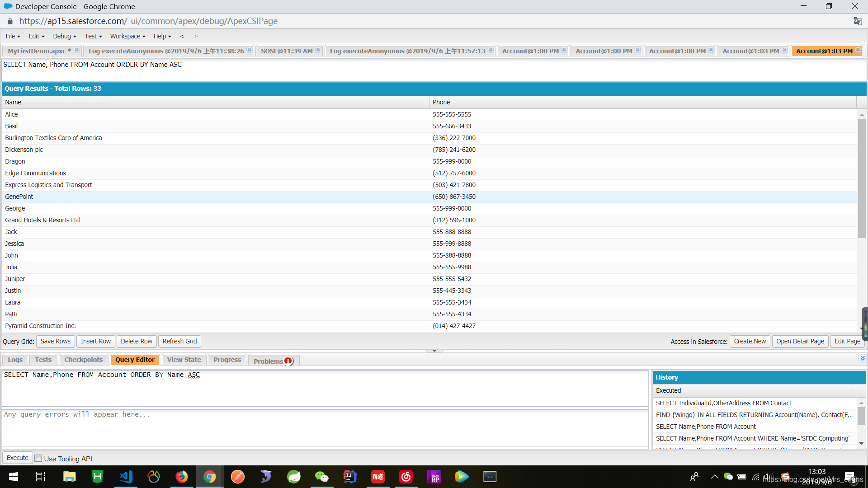Viewport: 868px width, 488px height.
Task: Click the secure site lock icon
Action: [x=9, y=21]
